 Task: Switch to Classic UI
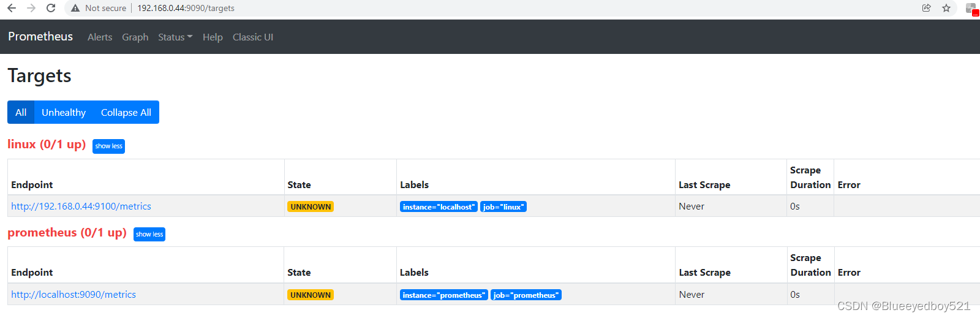point(253,37)
